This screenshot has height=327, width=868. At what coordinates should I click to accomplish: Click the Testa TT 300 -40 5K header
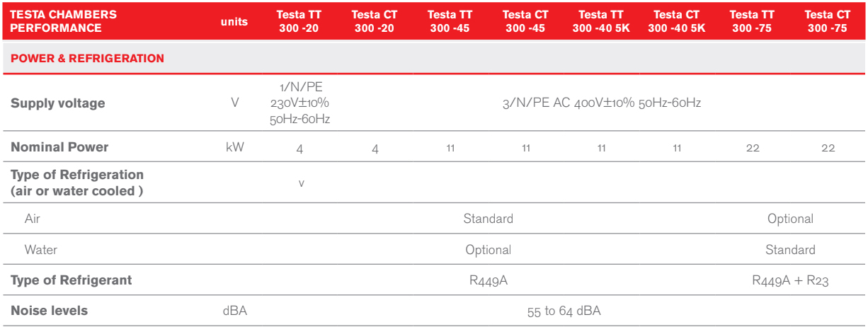[x=601, y=21]
